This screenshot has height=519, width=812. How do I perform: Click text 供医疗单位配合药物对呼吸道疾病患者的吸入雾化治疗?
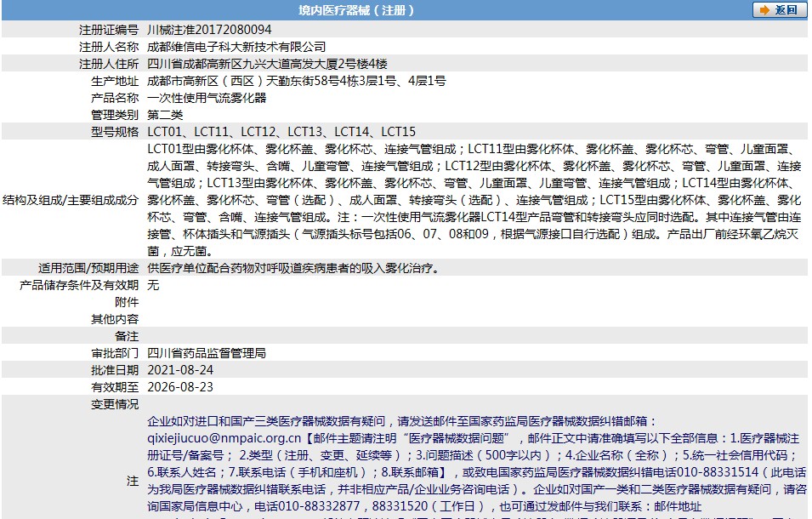[x=293, y=268]
